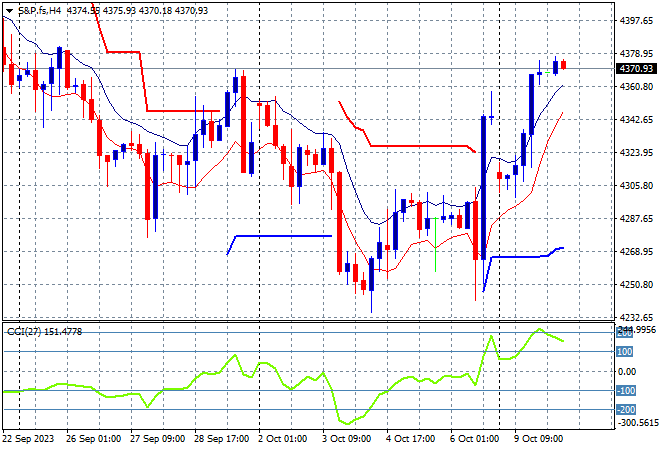Click the 27 Sep 09:00 time label
Image resolution: width=660 pixels, height=450 pixels.
(157, 439)
